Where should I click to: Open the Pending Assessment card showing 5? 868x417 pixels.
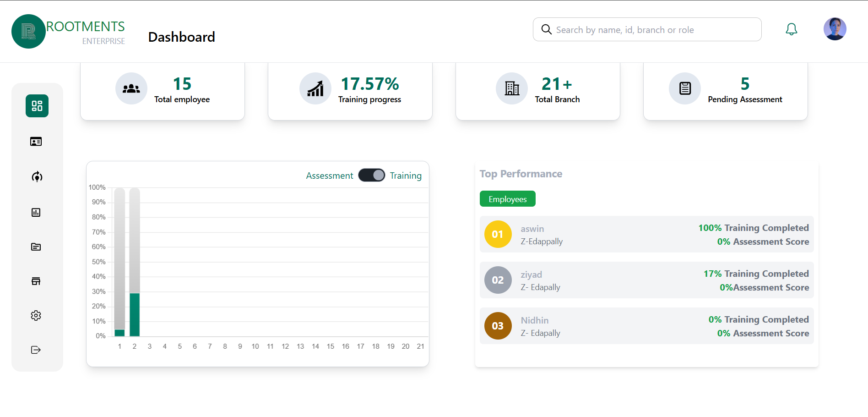pos(726,91)
